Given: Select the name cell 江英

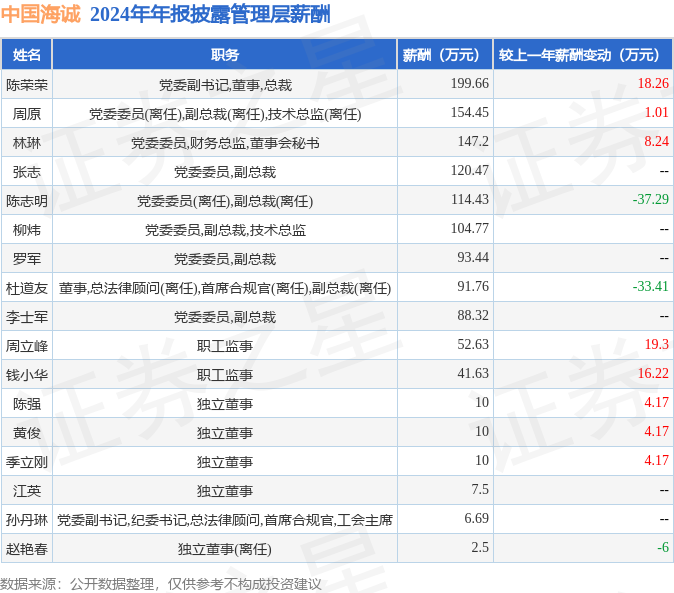Looking at the screenshot, I should [27, 491].
